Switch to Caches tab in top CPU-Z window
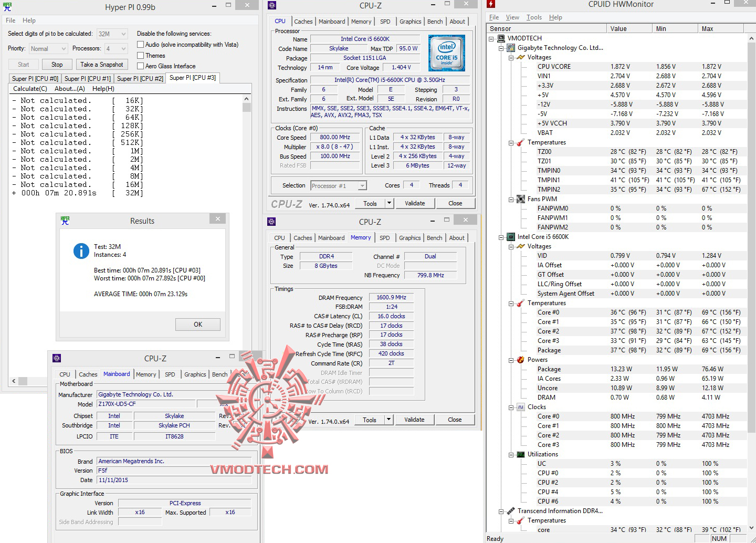The width and height of the screenshot is (756, 543). pos(303,22)
